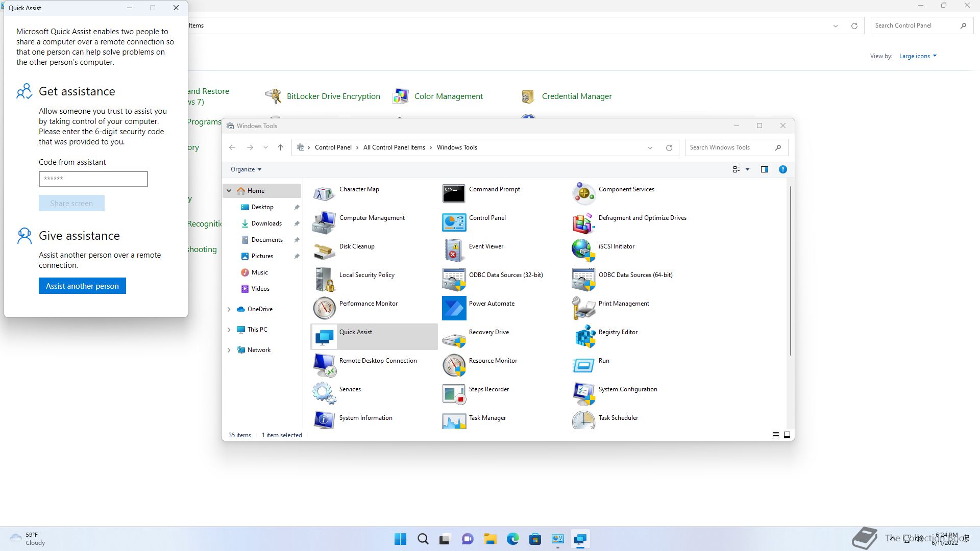Go up one folder level
The height and width of the screenshot is (551, 980).
[x=280, y=147]
